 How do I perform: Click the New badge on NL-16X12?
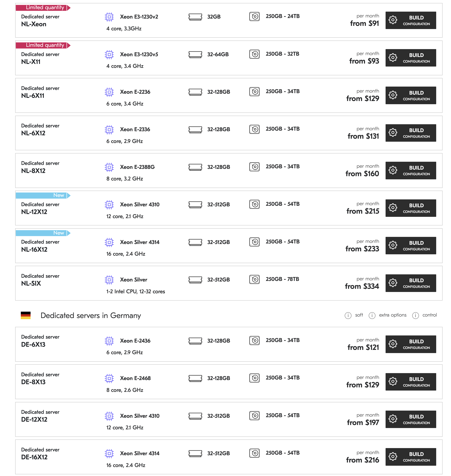pyautogui.click(x=43, y=233)
